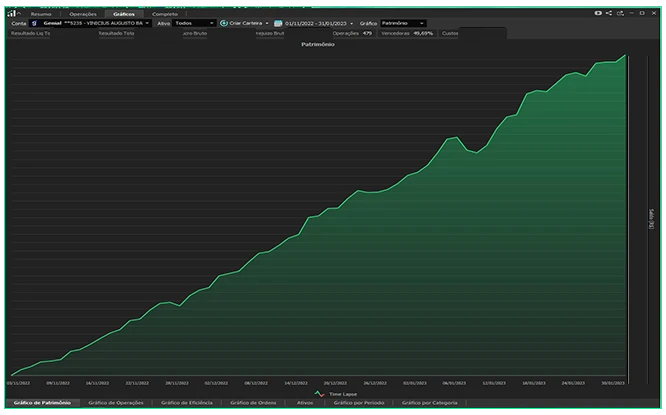
Task: Open the calendar icon for date range
Action: coord(278,23)
